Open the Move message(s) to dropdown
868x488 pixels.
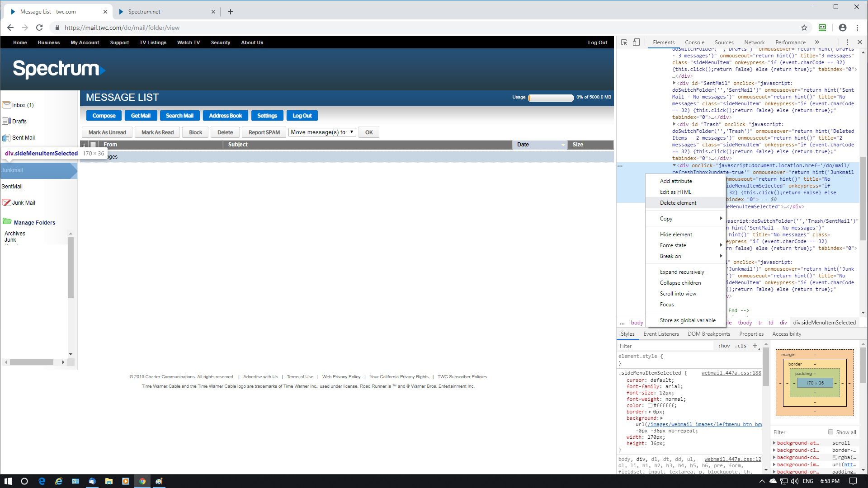[322, 132]
